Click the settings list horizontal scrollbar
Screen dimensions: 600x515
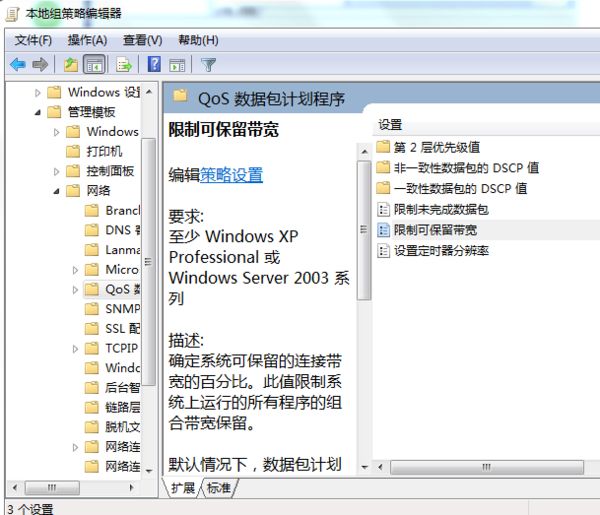click(x=486, y=467)
